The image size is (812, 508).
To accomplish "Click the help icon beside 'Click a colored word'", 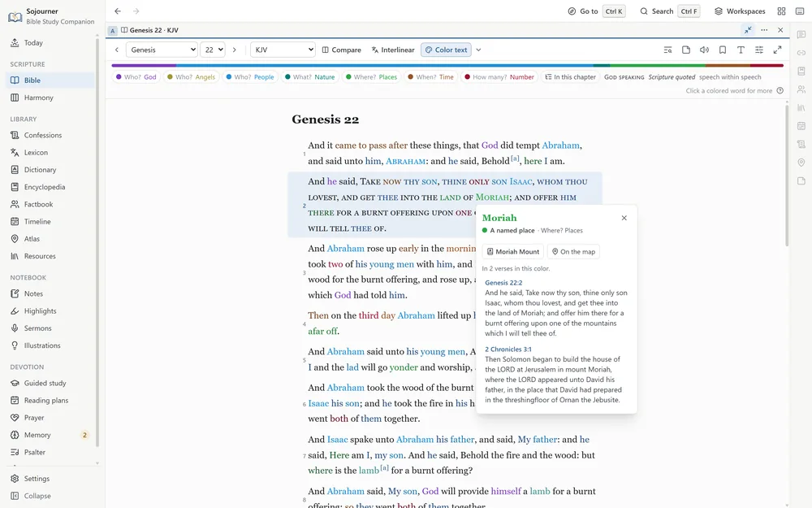I will click(780, 91).
